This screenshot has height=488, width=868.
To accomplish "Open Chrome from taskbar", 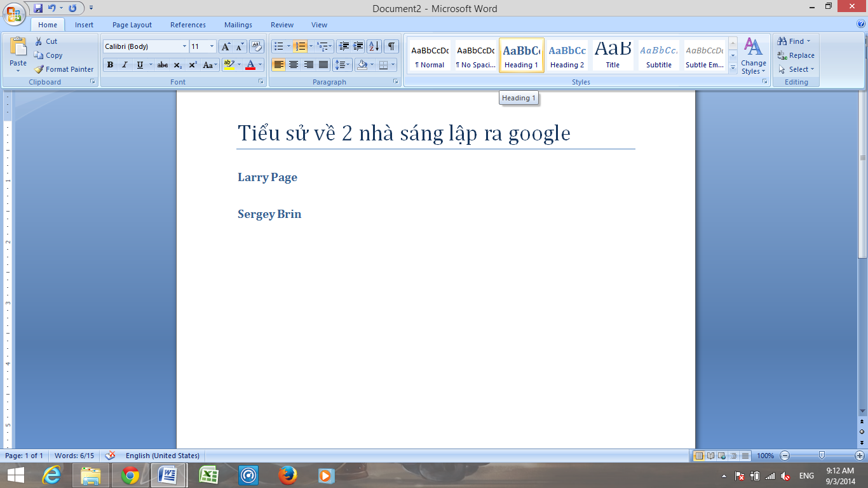I will [x=130, y=475].
